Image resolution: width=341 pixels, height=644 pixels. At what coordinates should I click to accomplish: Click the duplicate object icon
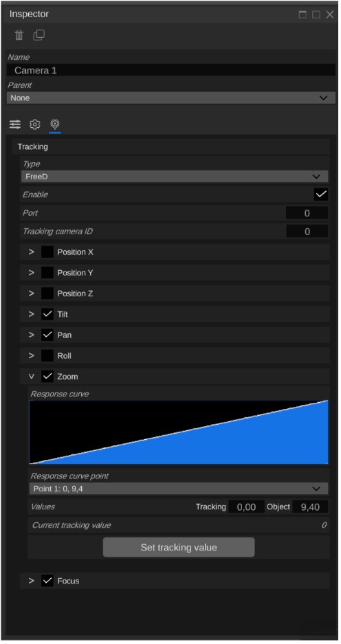pyautogui.click(x=39, y=35)
